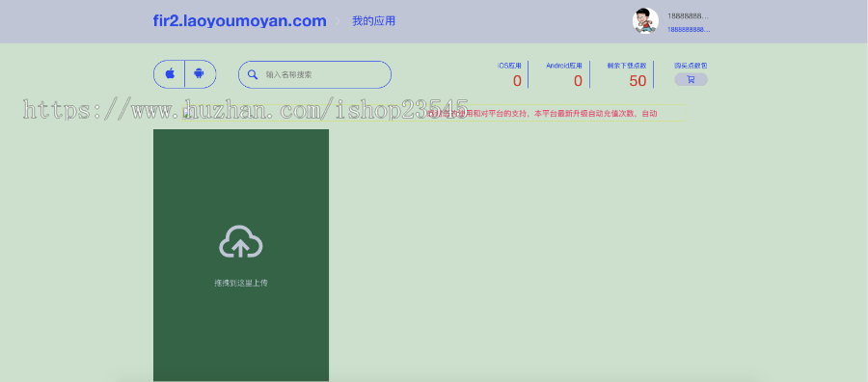The image size is (868, 382).
Task: Click the cloud upload icon
Action: pos(241,241)
